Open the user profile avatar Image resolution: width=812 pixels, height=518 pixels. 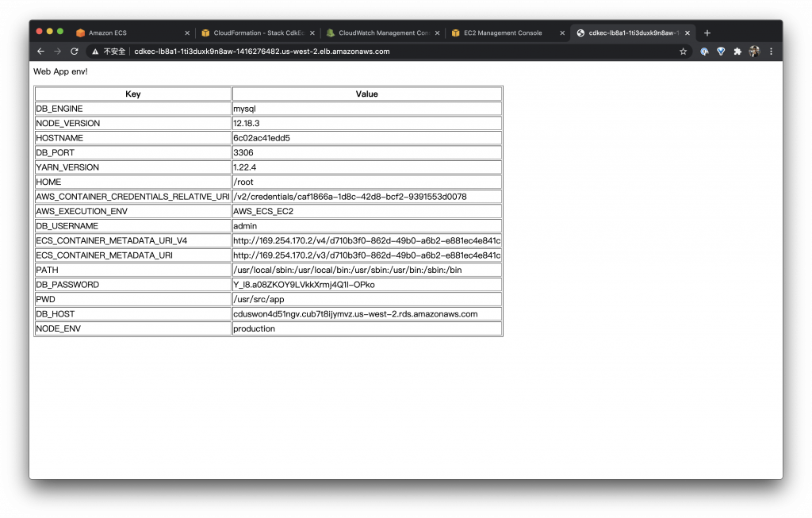click(754, 52)
